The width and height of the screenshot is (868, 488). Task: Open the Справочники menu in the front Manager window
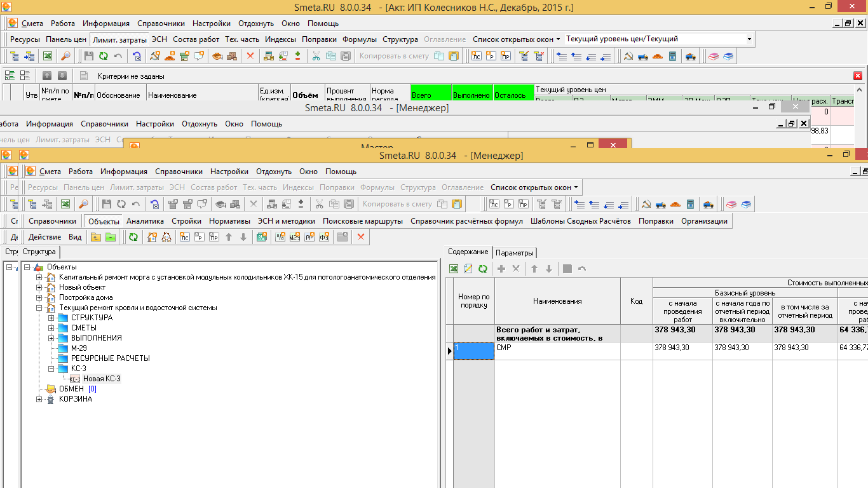pos(179,172)
